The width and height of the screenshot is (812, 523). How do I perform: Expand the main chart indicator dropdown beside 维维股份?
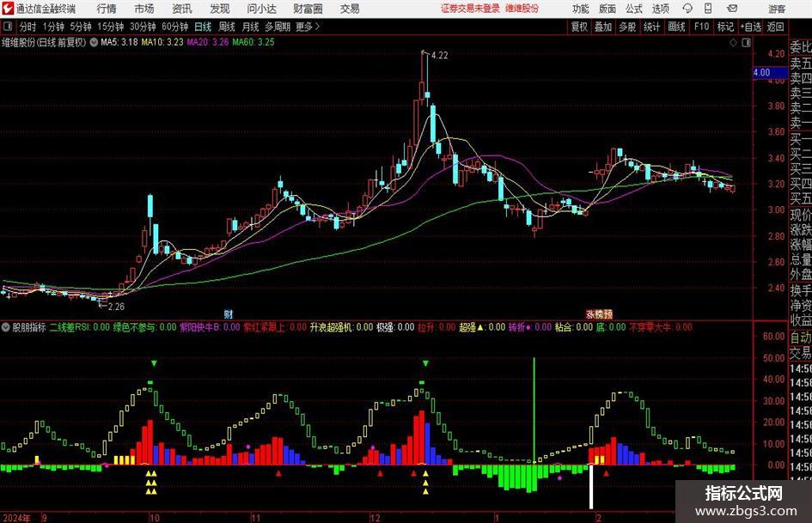point(94,42)
